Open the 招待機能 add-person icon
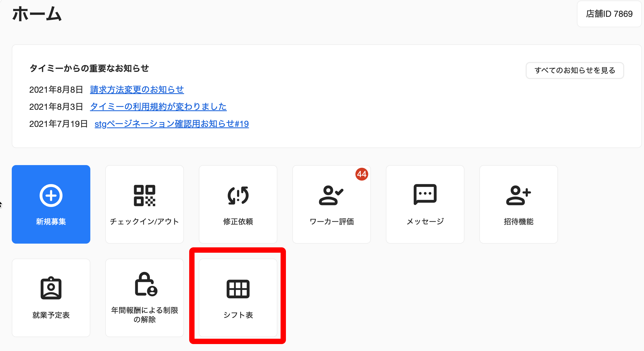 coord(518,196)
